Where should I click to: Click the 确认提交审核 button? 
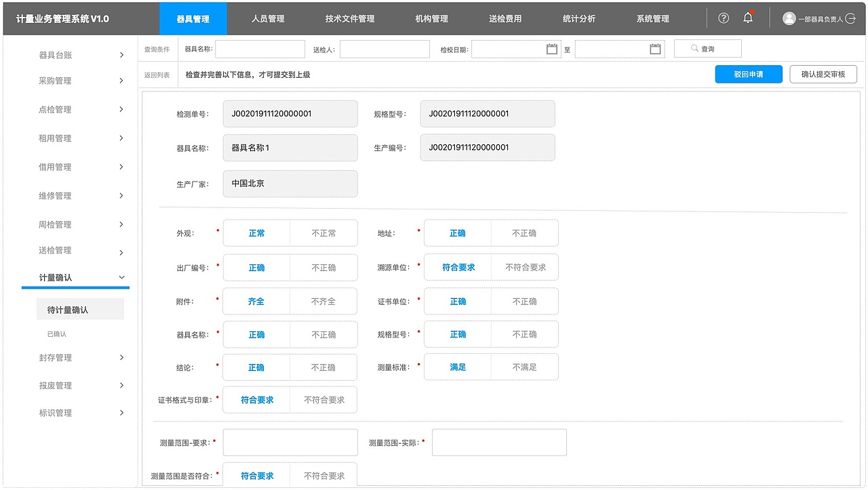click(823, 75)
